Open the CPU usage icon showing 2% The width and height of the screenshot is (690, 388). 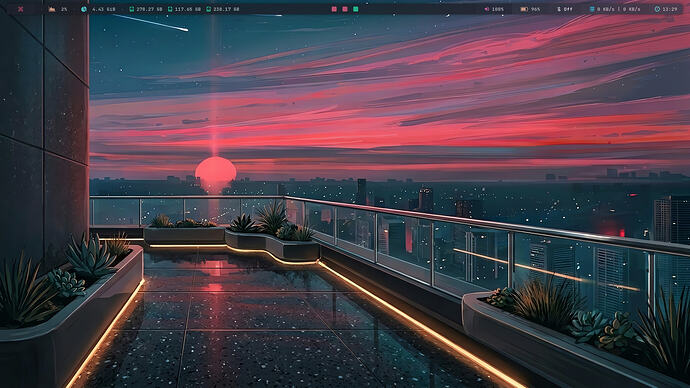pos(52,9)
